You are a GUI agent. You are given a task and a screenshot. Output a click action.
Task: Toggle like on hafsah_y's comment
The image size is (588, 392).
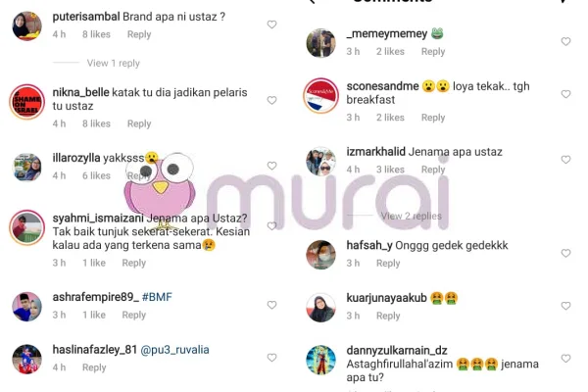565,253
